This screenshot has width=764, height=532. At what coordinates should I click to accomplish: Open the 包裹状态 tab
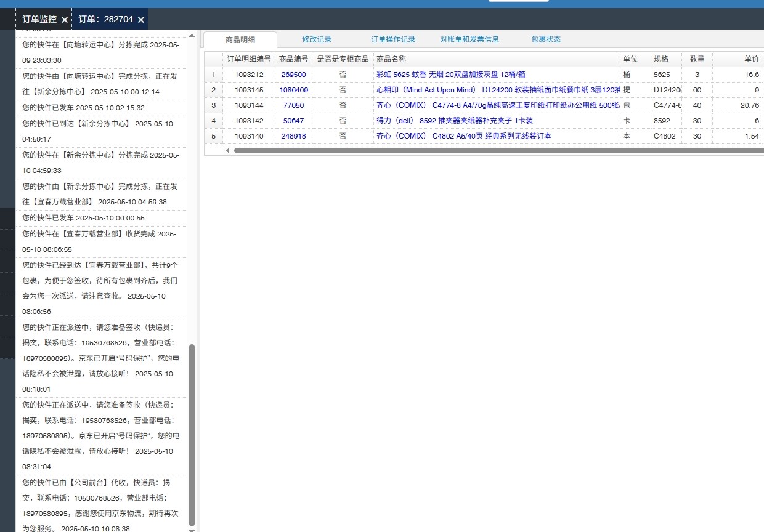pyautogui.click(x=546, y=39)
